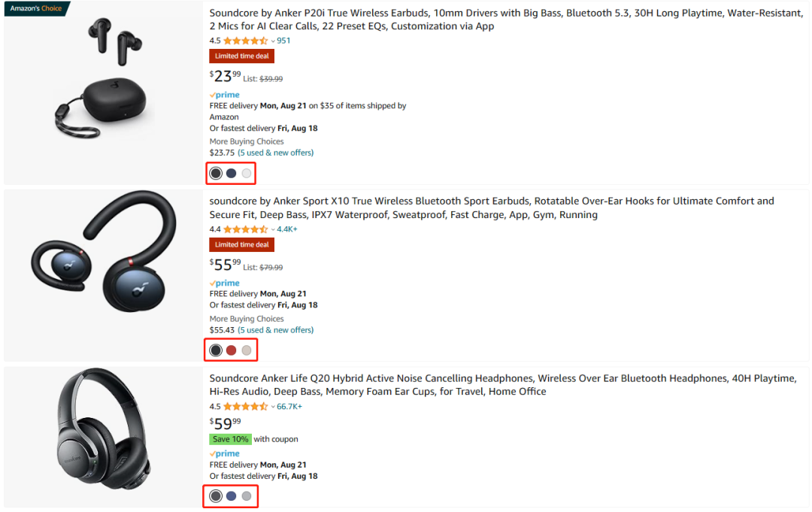Pick the white color swatch for P20i earbuds

pos(247,174)
